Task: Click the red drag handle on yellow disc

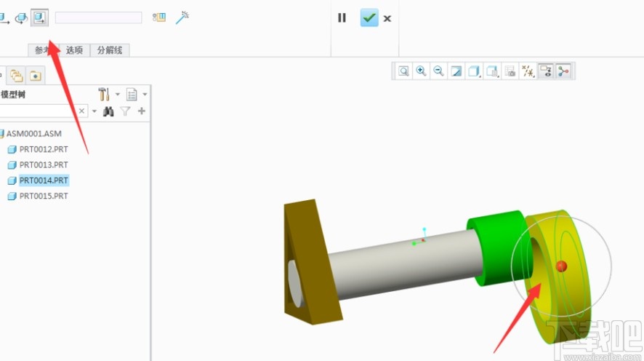Action: click(561, 266)
